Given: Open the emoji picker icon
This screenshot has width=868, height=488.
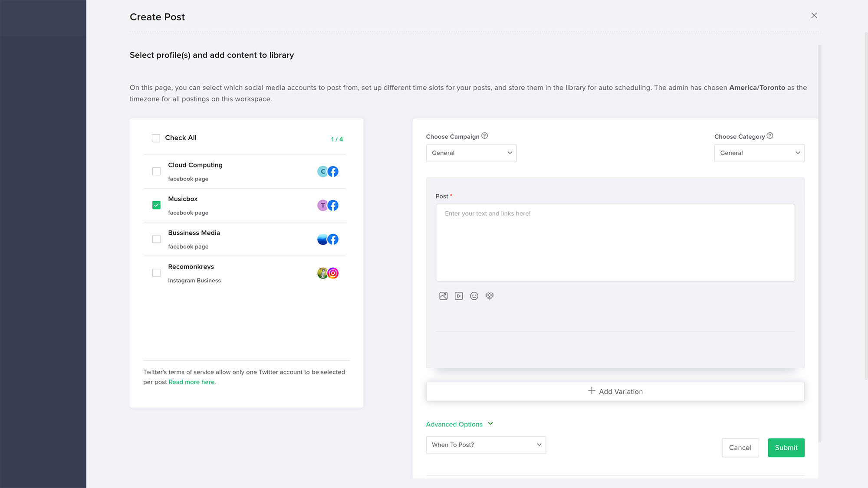Looking at the screenshot, I should (x=474, y=296).
